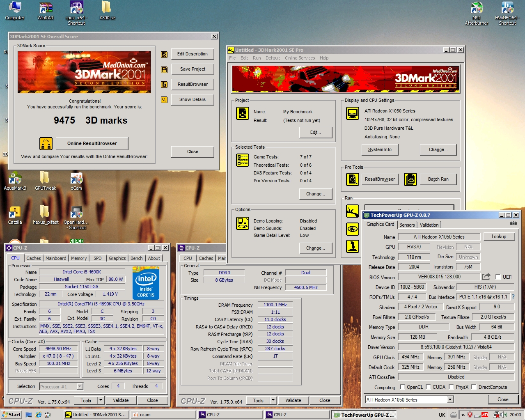Launch the MSI Afterburner desktop icon
This screenshot has height=420, width=525.
click(x=476, y=13)
